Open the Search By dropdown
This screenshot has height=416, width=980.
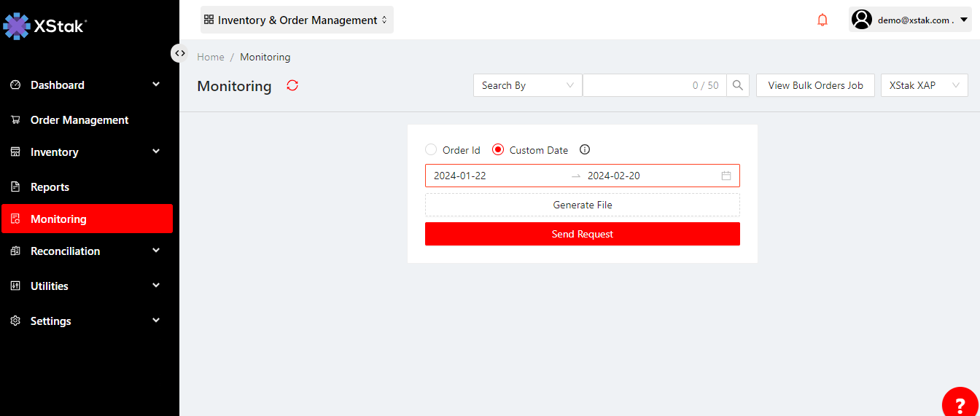click(x=527, y=85)
